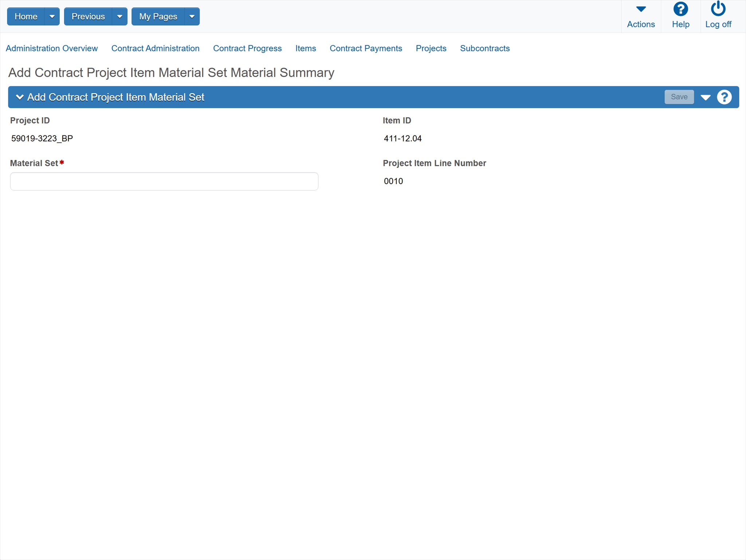This screenshot has width=746, height=560.
Task: Click the Log off power icon
Action: tap(718, 9)
